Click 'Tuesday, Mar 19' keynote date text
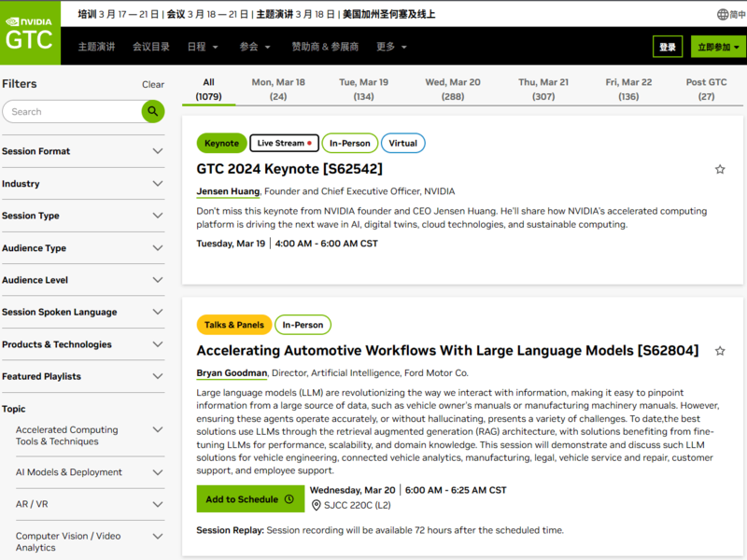 point(231,244)
